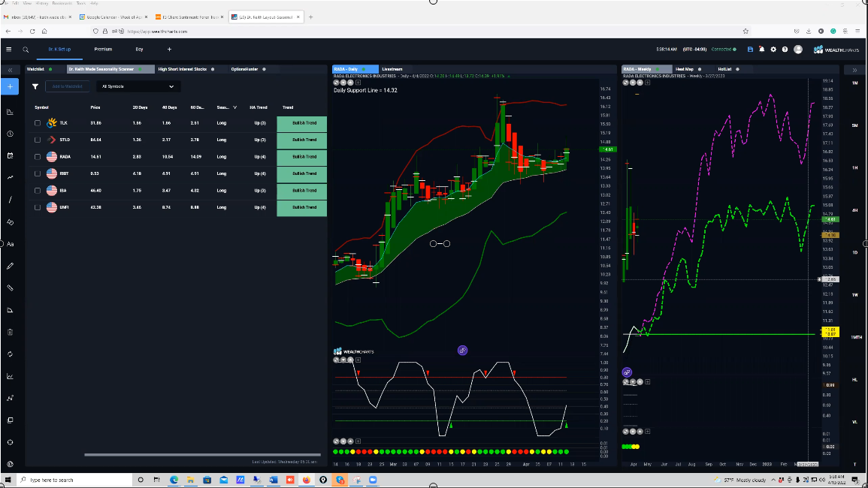Click the Price column header
Screen dimensions: 868x488
click(x=95, y=107)
